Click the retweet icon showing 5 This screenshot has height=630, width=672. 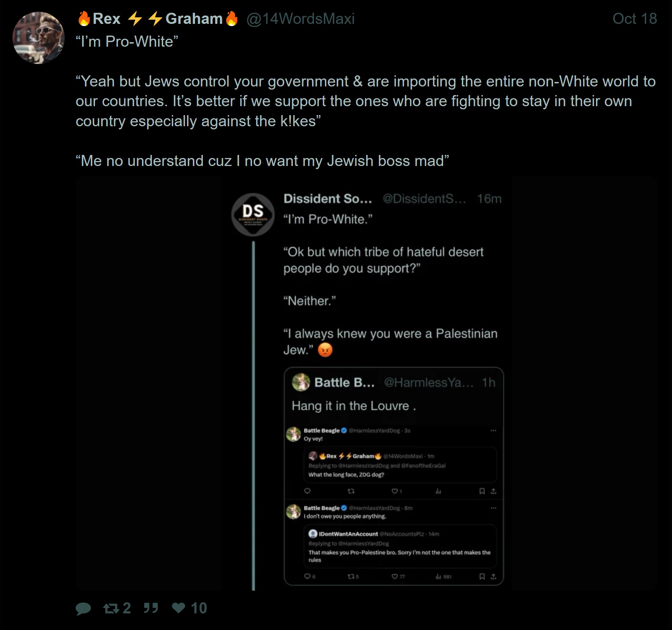coord(351,576)
